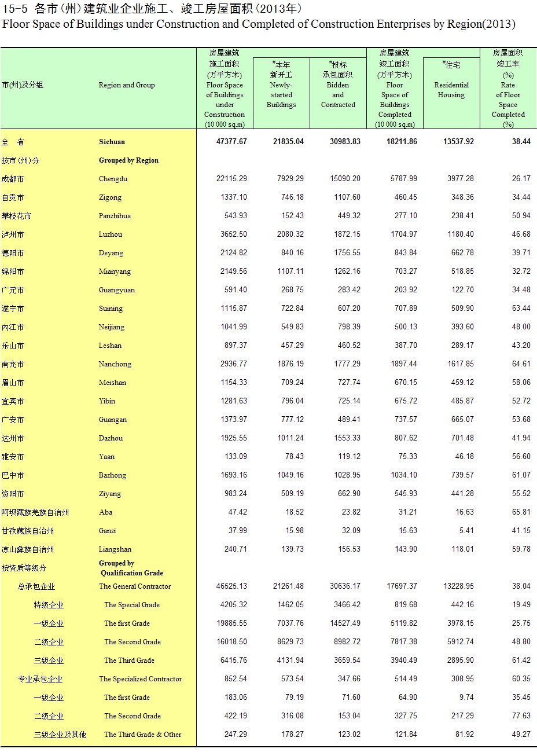Click Dazhou bidden value 1553.33
The width and height of the screenshot is (537, 756).
coord(347,438)
